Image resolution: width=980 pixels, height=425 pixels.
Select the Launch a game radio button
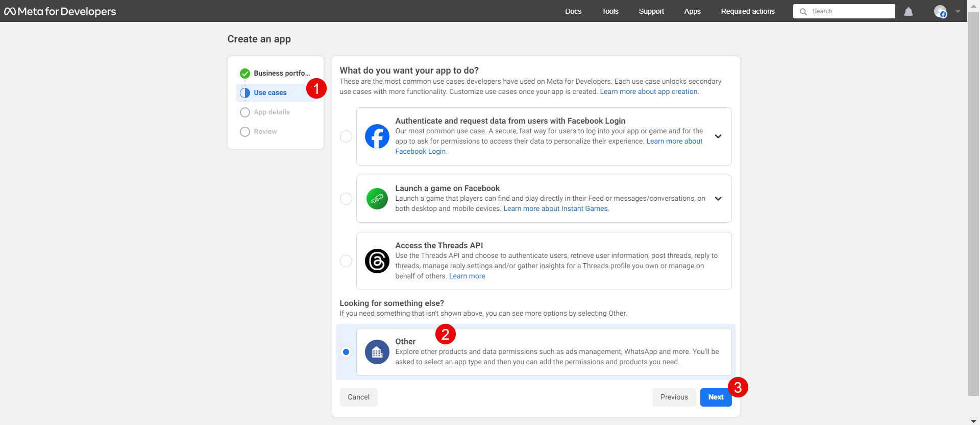[346, 199]
